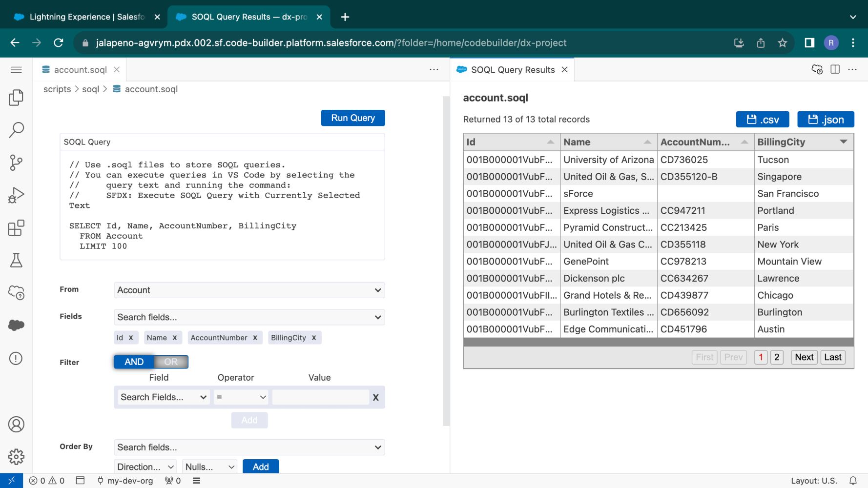Go to Last results page
This screenshot has height=488, width=868.
tap(833, 357)
